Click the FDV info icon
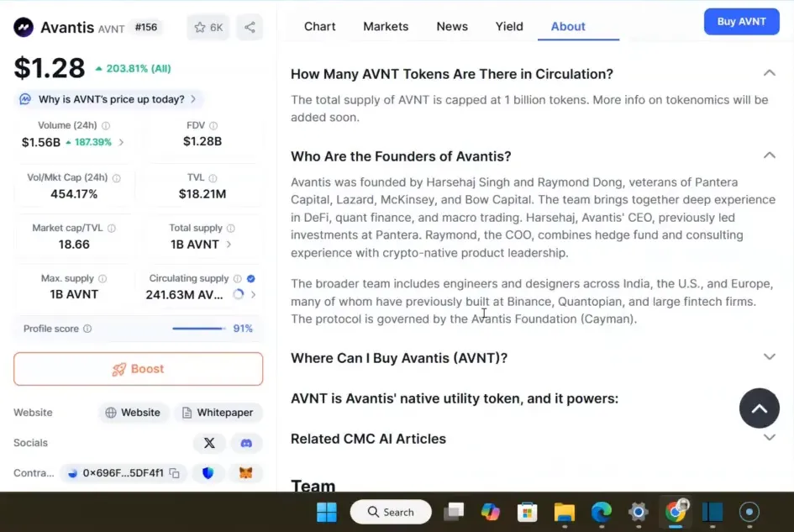This screenshot has width=794, height=532. pyautogui.click(x=213, y=126)
